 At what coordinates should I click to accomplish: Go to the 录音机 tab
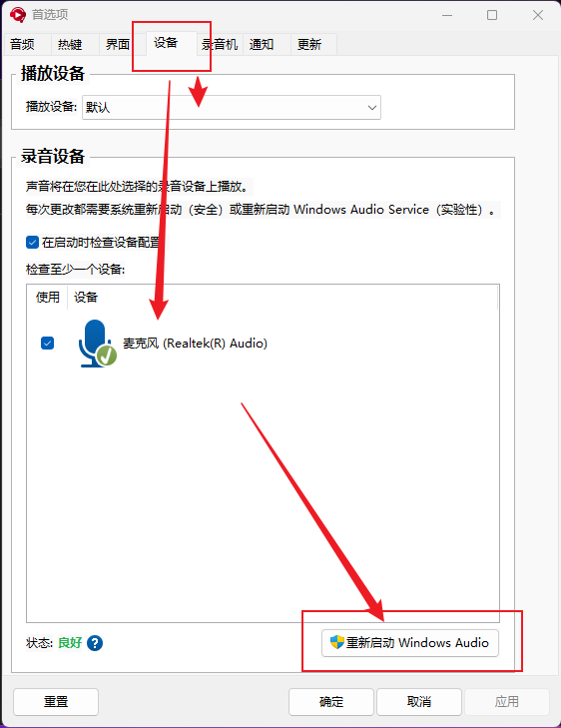[220, 45]
